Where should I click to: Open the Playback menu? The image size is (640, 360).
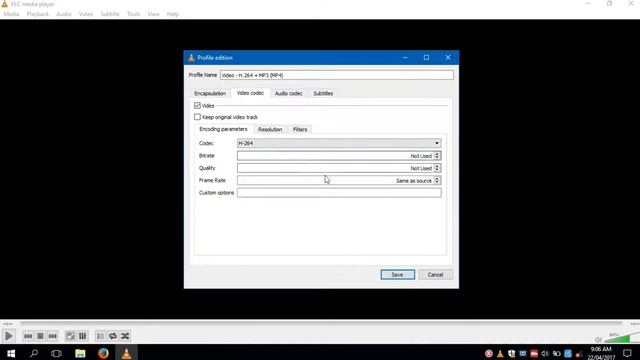[x=38, y=14]
